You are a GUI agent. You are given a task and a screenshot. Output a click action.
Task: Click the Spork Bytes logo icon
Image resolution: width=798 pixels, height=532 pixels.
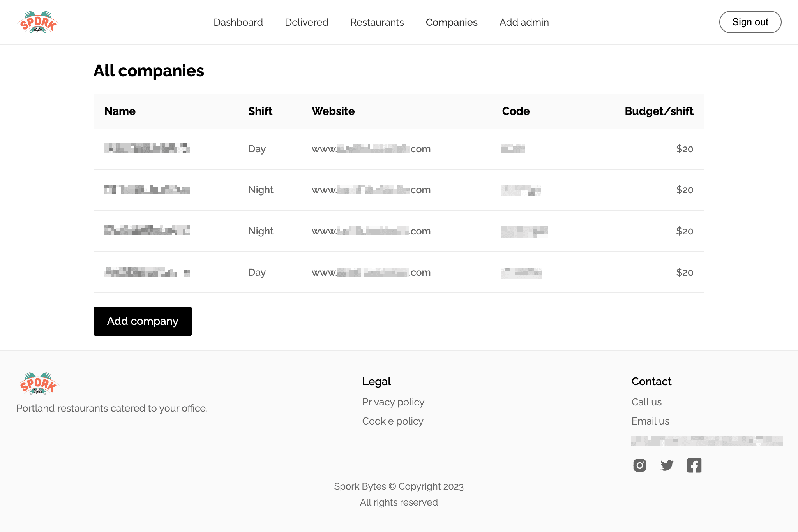pos(39,22)
